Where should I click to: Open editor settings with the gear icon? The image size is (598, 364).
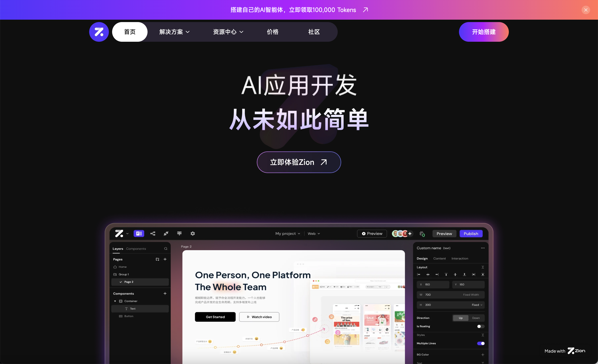click(x=193, y=233)
